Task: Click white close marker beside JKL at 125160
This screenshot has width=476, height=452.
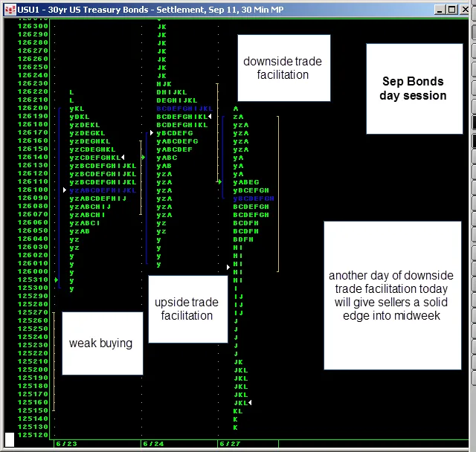Action: (x=250, y=402)
